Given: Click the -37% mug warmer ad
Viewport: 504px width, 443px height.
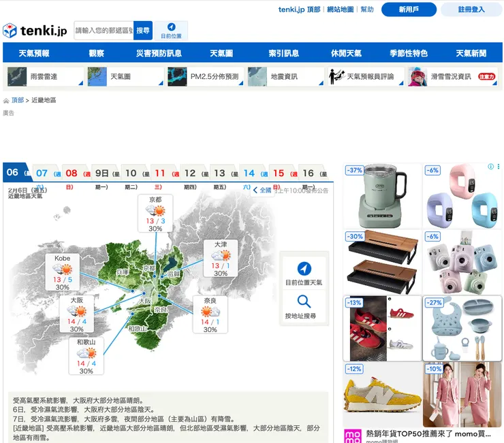Looking at the screenshot, I should click(x=383, y=196).
